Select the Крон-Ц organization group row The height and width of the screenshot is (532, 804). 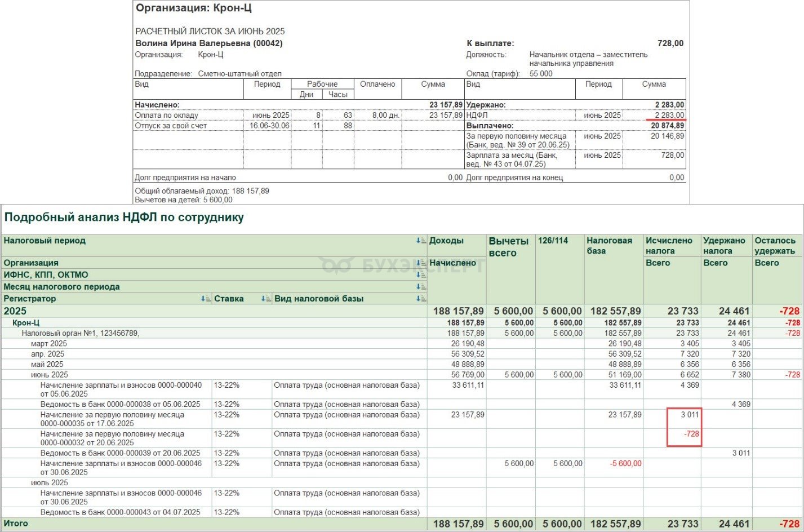point(402,323)
